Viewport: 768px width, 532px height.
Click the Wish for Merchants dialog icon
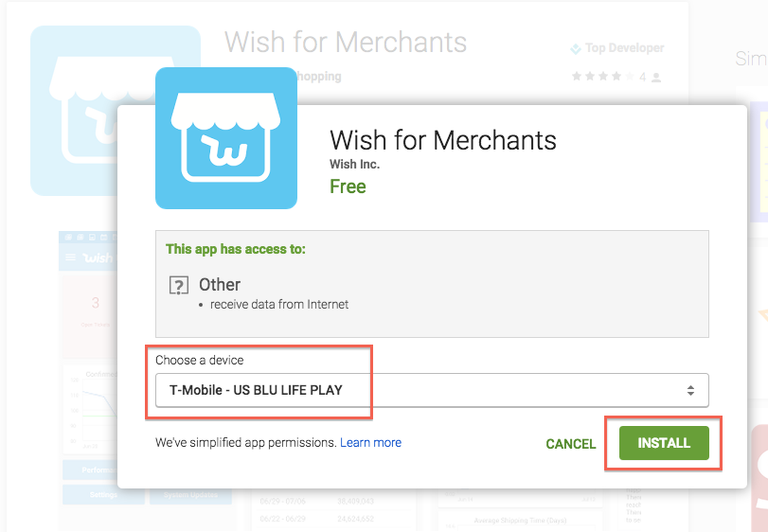pyautogui.click(x=226, y=138)
